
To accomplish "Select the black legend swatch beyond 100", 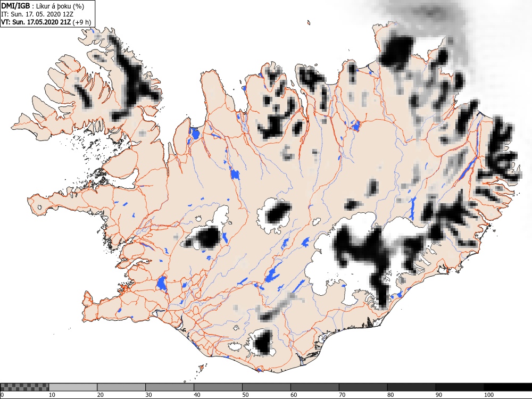I will pyautogui.click(x=508, y=387).
